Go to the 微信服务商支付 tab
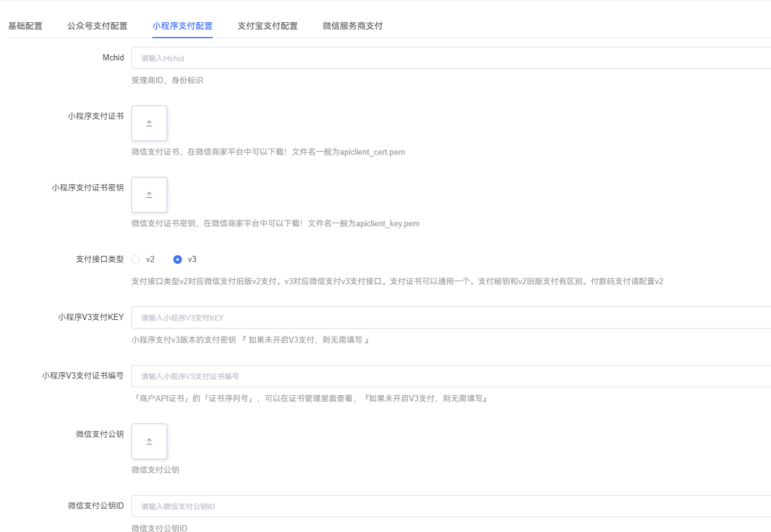Screen dimensions: 771x532 point(353,26)
